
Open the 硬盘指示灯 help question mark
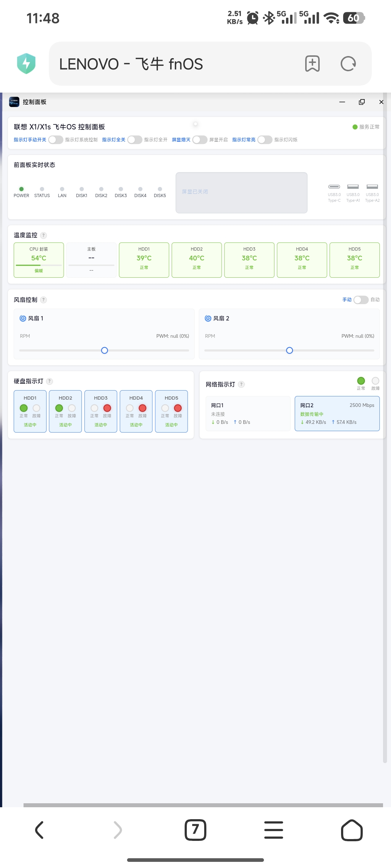pyautogui.click(x=50, y=381)
